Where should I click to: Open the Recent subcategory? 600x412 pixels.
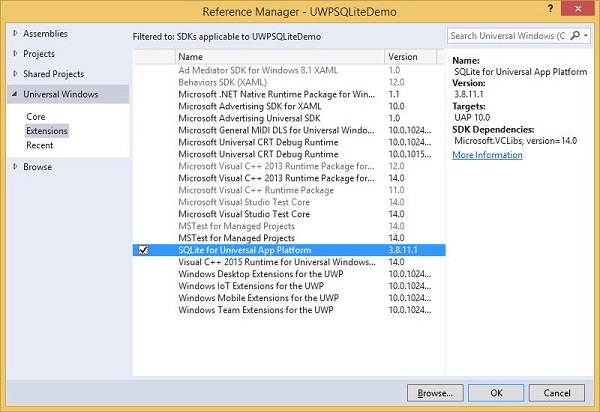(x=39, y=145)
